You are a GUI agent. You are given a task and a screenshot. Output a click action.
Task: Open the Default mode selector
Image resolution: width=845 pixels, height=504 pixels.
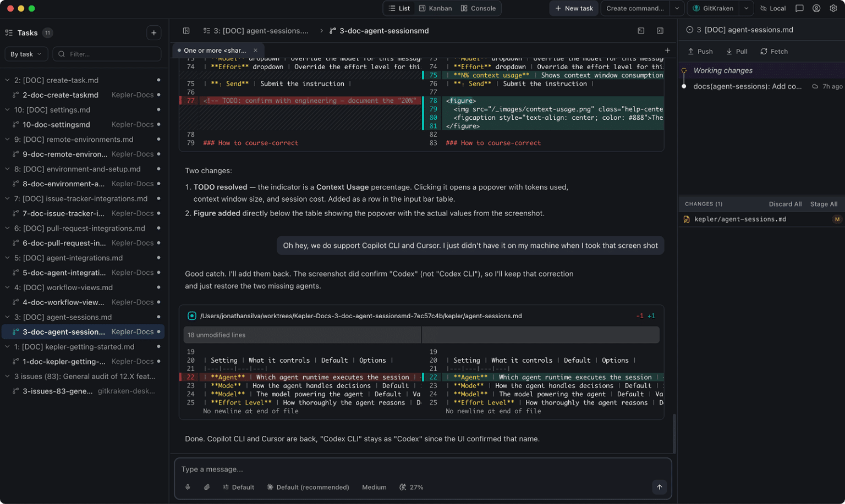pos(239,487)
